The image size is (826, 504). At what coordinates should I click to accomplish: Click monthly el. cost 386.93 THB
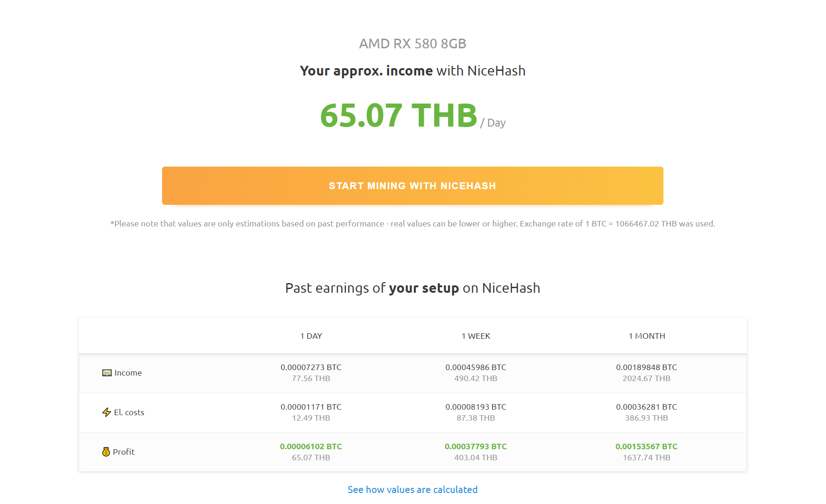647,418
